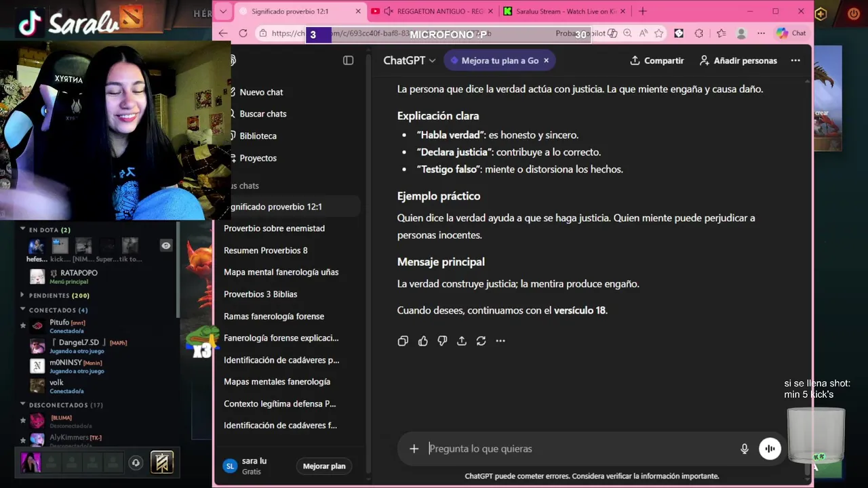Toggle the eye icon in Dota friends panel

pos(166,245)
